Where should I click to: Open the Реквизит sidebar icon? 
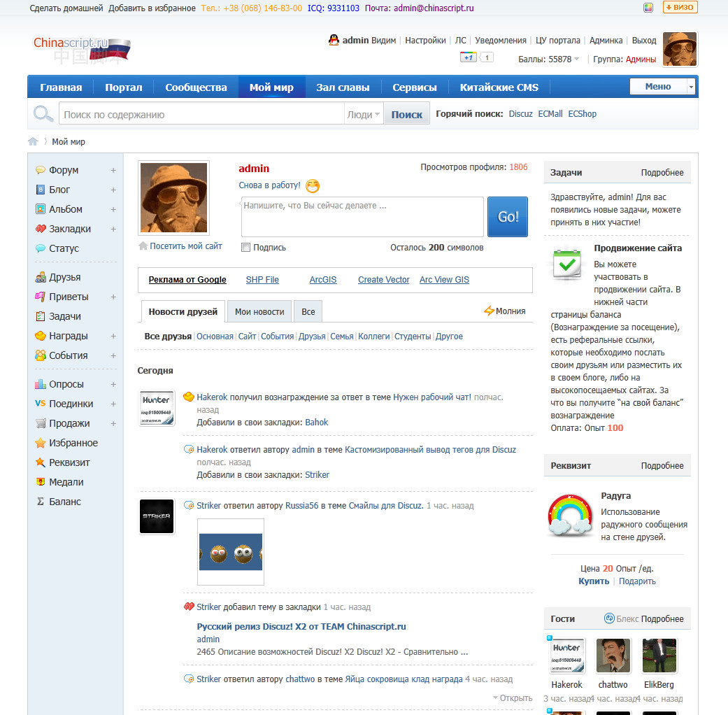pos(41,462)
